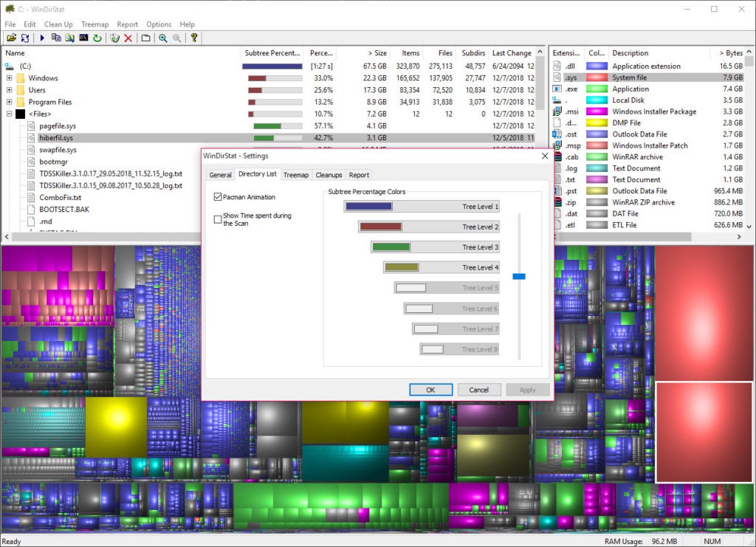The height and width of the screenshot is (547, 756).
Task: Enable Show Time spent during the Scan
Action: pos(218,219)
